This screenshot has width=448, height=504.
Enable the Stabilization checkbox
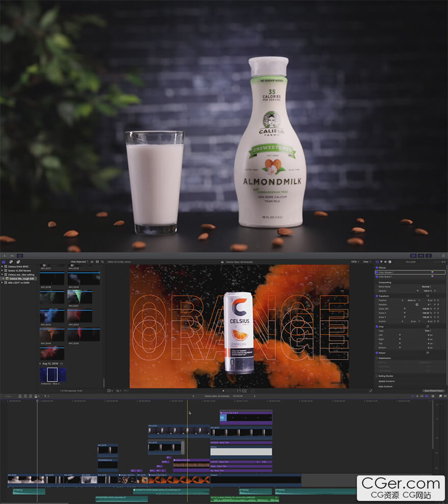377,358
